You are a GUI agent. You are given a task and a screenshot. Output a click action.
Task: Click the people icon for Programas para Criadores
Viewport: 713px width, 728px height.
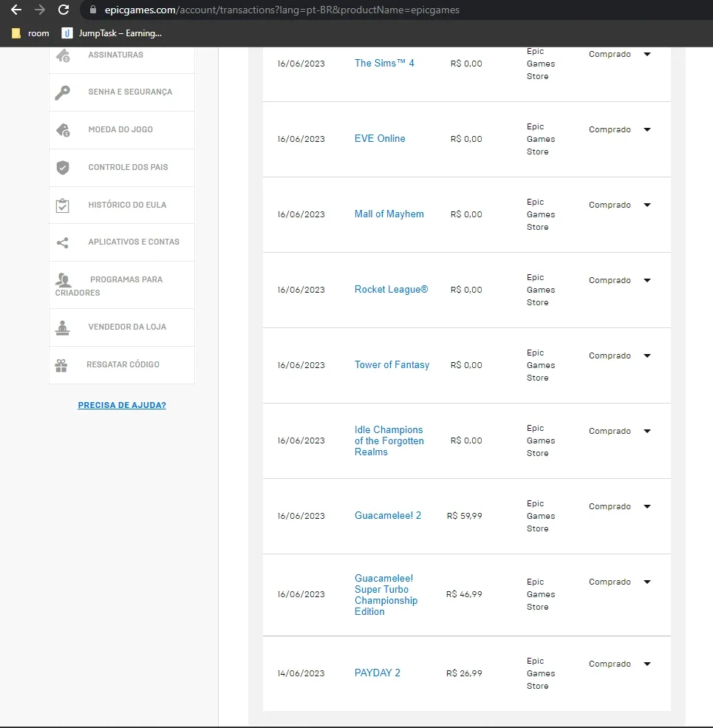click(63, 280)
